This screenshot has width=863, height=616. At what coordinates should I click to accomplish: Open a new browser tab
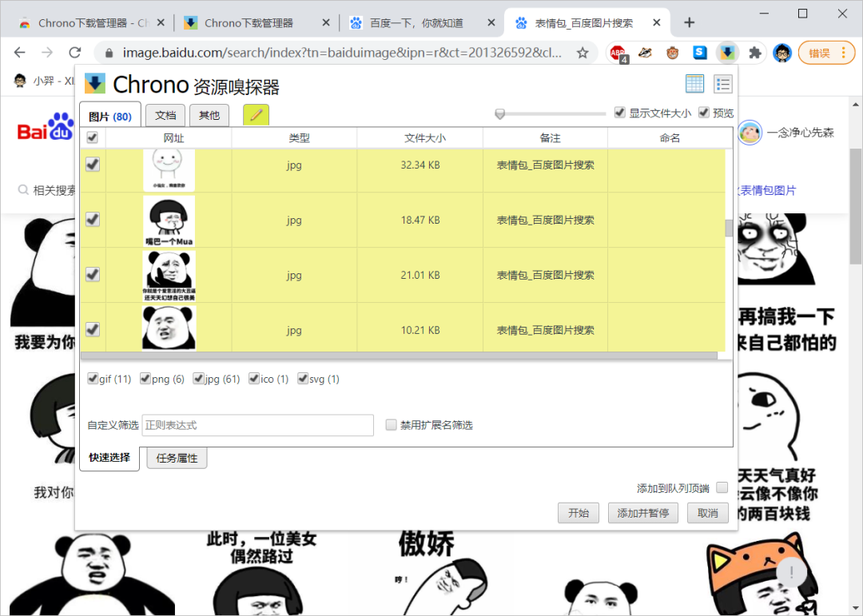pos(689,22)
